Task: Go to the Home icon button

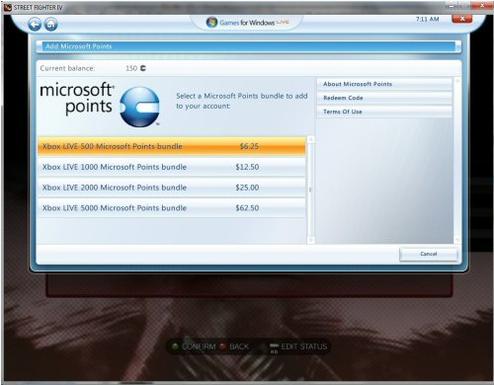Action: [51, 24]
